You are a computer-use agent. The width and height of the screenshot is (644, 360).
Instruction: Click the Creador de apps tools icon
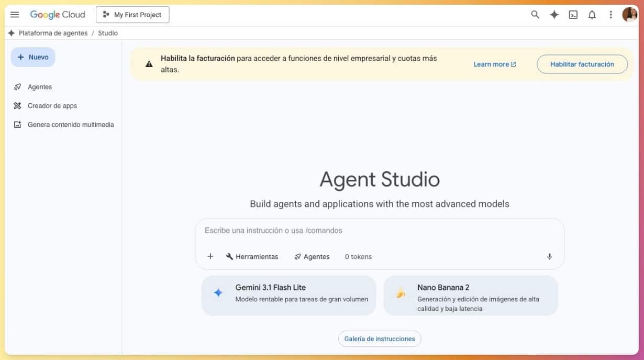click(x=17, y=106)
